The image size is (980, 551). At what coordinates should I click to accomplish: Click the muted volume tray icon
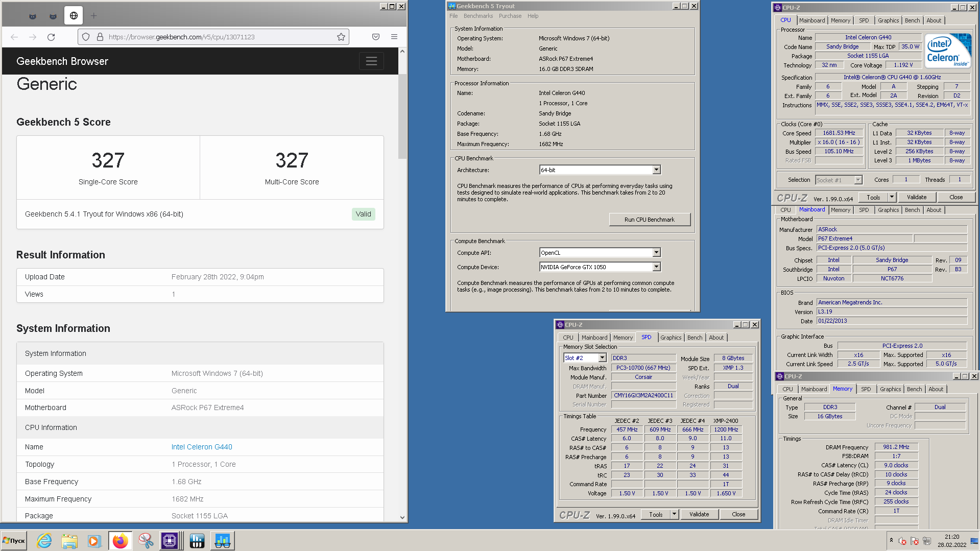coord(902,541)
